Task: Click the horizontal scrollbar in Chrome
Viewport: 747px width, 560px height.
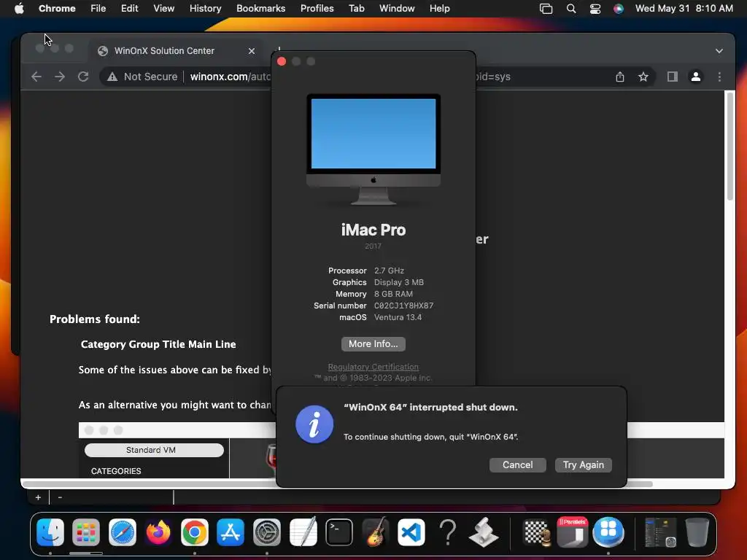Action: pyautogui.click(x=337, y=484)
